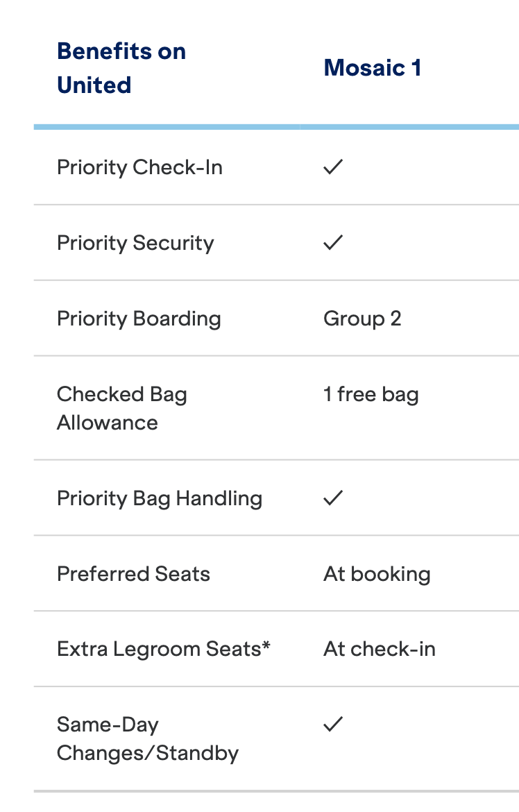The height and width of the screenshot is (812, 519).
Task: Click the At booking value
Action: point(377,574)
